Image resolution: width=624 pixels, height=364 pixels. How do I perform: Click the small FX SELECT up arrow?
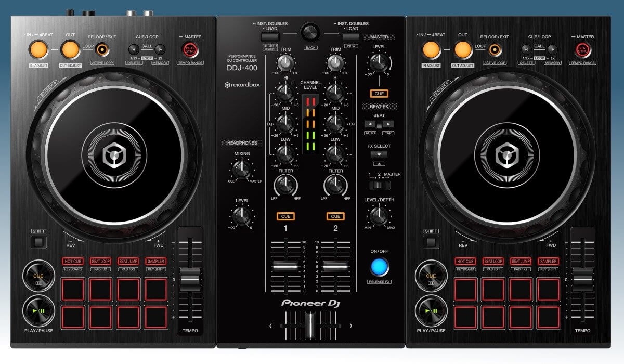click(x=379, y=164)
